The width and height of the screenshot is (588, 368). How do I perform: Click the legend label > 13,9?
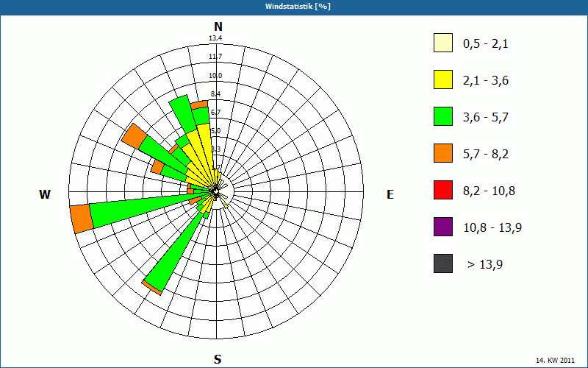coord(485,265)
